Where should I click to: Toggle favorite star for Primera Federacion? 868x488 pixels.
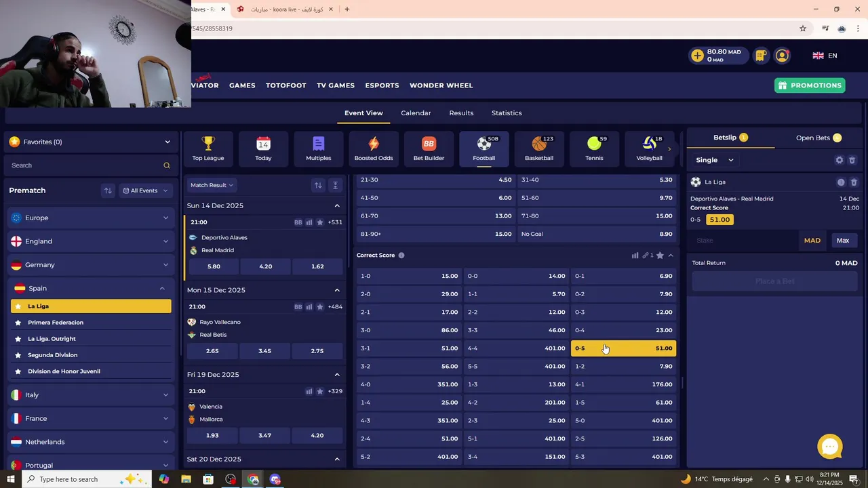point(18,323)
